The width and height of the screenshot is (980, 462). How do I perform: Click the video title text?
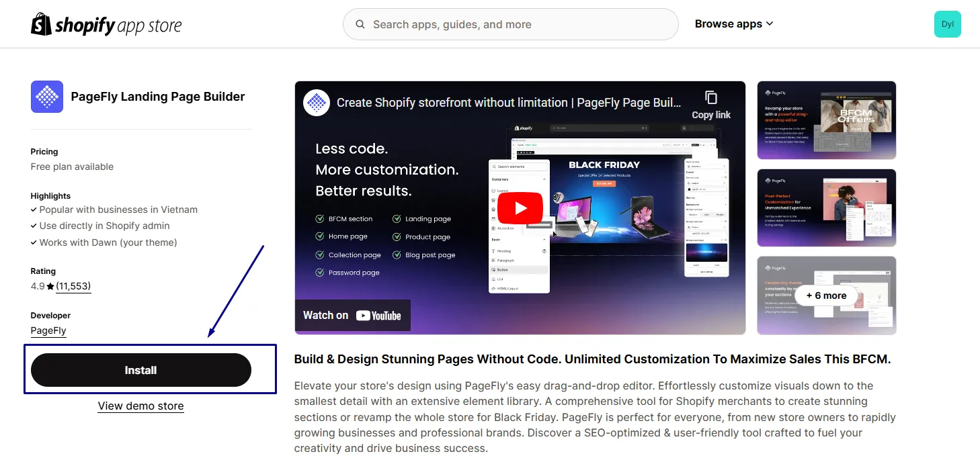(x=509, y=103)
